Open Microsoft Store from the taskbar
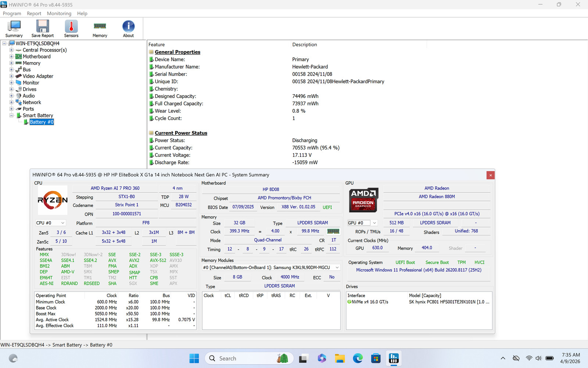The width and height of the screenshot is (588, 368). pyautogui.click(x=376, y=358)
